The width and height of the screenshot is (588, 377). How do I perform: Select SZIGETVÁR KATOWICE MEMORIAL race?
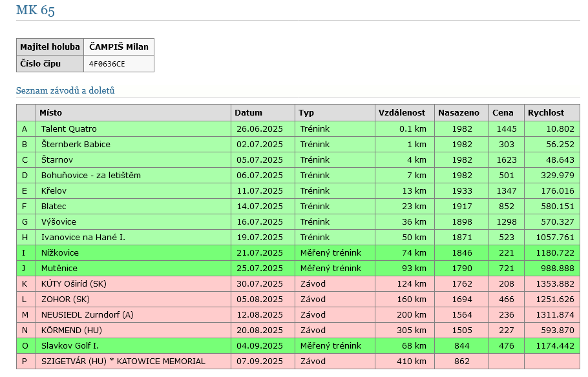[x=123, y=362]
